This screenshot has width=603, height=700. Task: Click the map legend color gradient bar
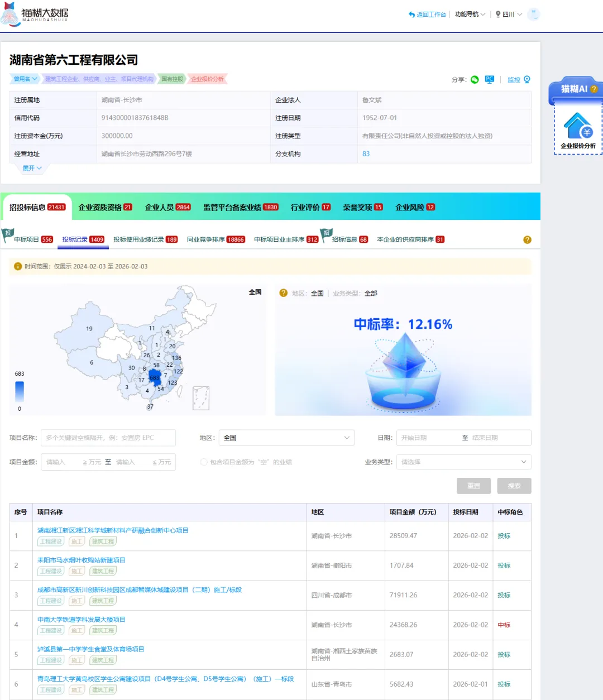(x=20, y=391)
